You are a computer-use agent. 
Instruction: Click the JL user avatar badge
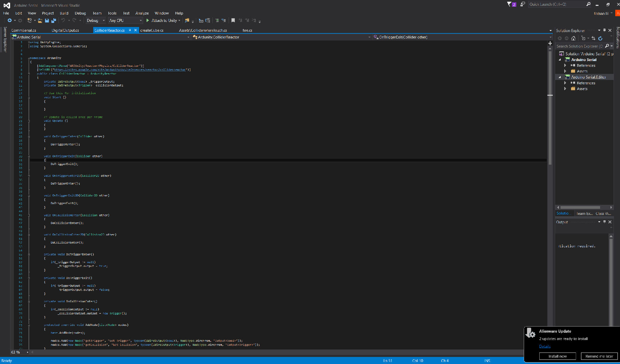(x=618, y=13)
